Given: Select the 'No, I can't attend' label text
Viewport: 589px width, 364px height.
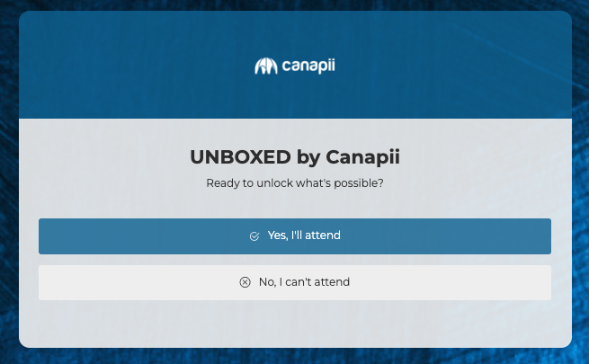Looking at the screenshot, I should click(304, 282).
